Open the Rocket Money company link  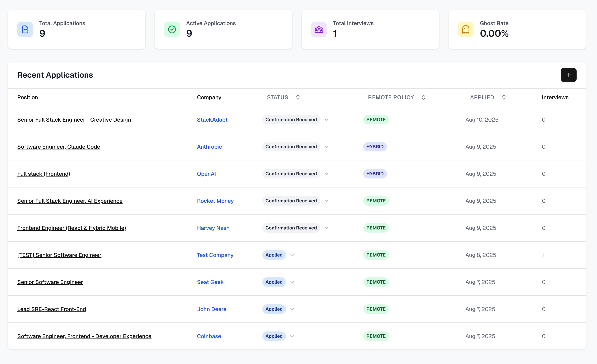(x=215, y=201)
